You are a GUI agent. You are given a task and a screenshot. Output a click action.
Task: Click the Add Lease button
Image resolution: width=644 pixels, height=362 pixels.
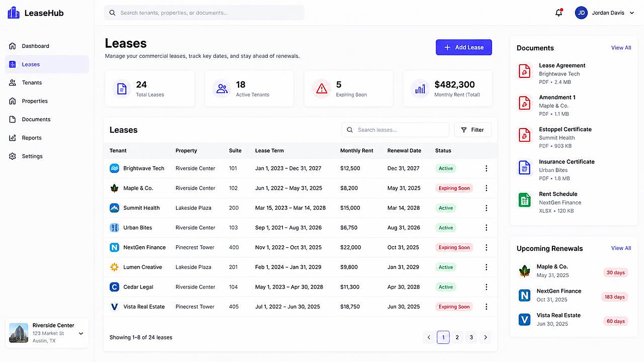464,47
